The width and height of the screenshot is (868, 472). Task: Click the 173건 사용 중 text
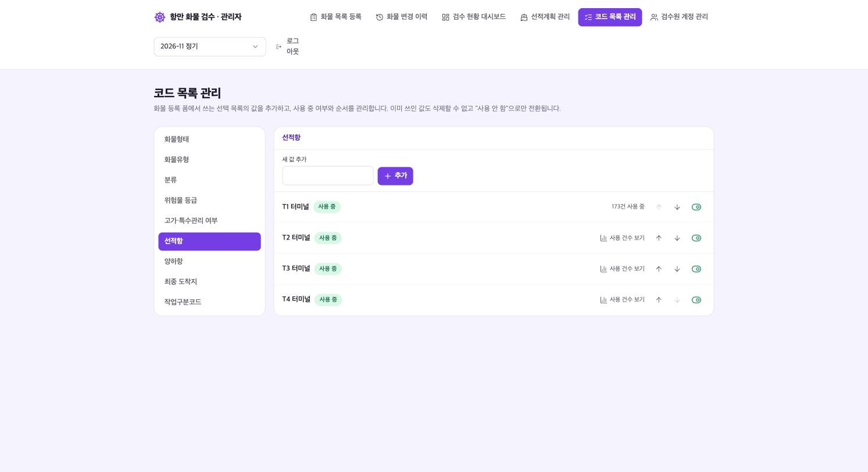click(628, 207)
